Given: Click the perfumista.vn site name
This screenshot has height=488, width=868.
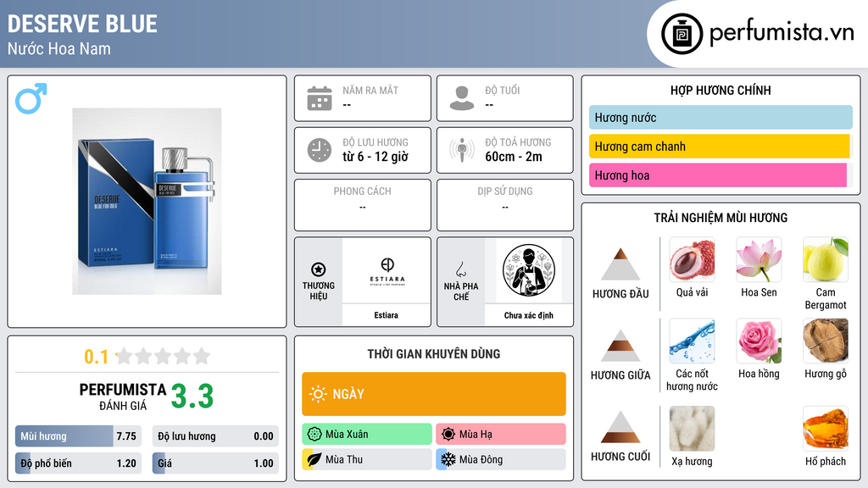Looking at the screenshot, I should pos(782,32).
